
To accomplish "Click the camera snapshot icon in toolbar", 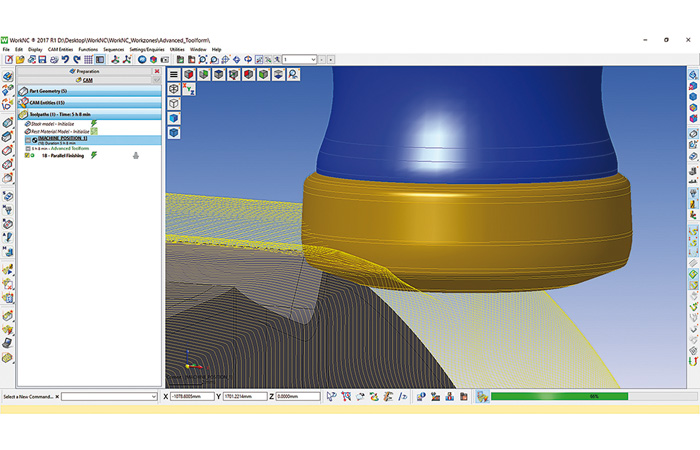I will (165, 59).
